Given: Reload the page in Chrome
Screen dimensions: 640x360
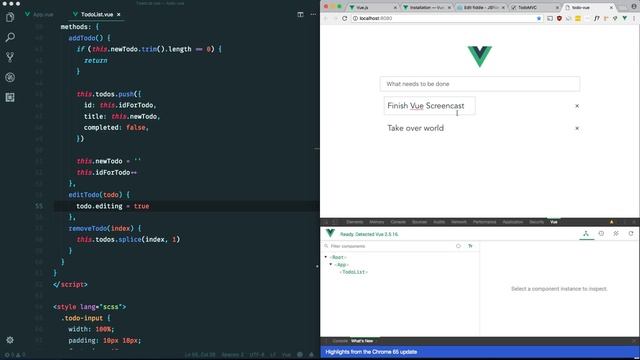Looking at the screenshot, I should pyautogui.click(x=344, y=18).
